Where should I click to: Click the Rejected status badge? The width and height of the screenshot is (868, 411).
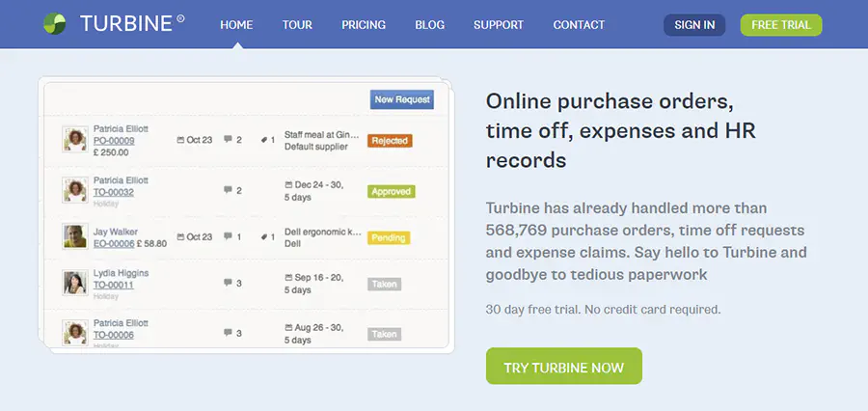(x=390, y=141)
